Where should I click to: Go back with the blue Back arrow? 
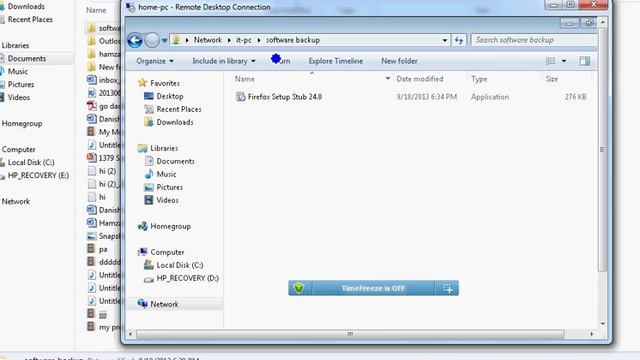click(135, 40)
